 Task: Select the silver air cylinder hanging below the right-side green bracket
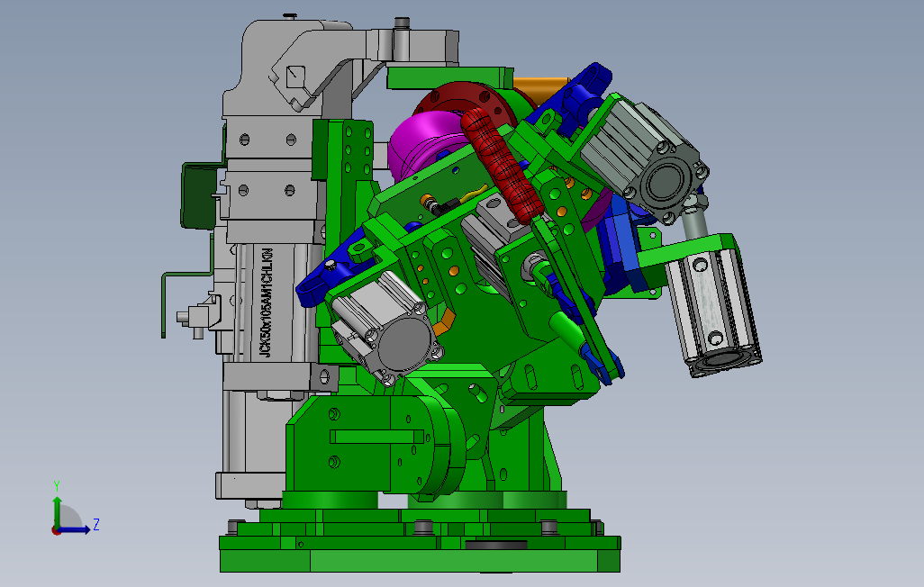(713, 312)
